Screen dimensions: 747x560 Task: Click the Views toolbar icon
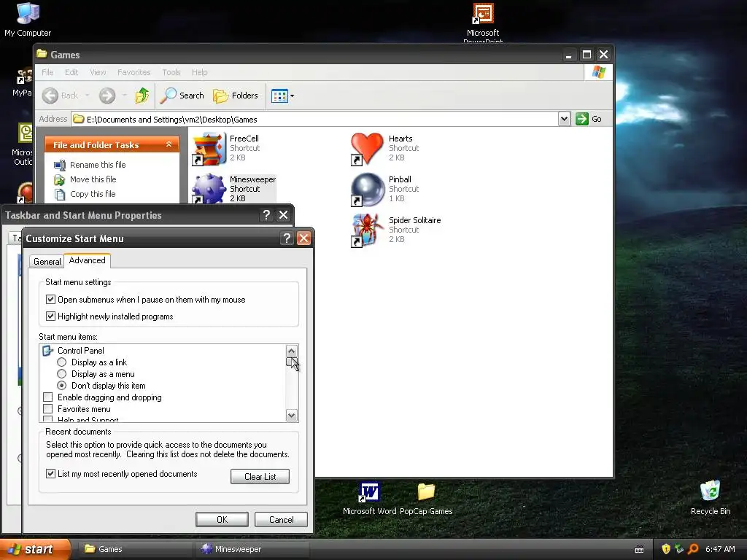click(x=279, y=96)
